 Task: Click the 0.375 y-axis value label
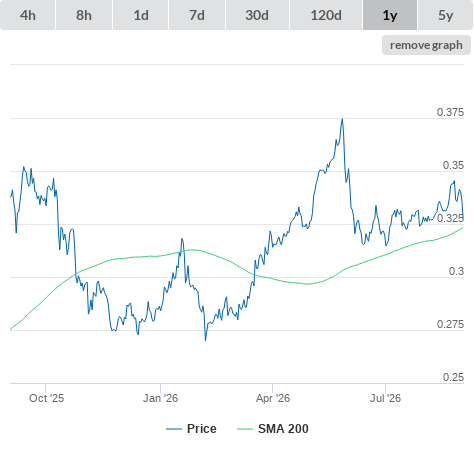(x=450, y=112)
